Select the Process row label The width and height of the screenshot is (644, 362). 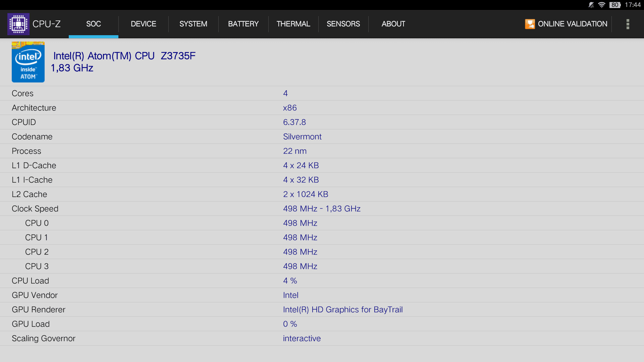point(26,151)
